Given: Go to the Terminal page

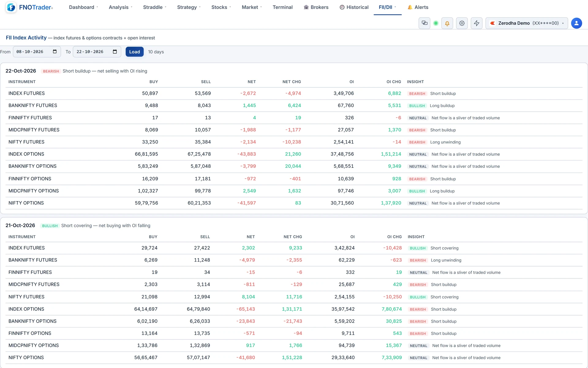Looking at the screenshot, I should (x=282, y=7).
